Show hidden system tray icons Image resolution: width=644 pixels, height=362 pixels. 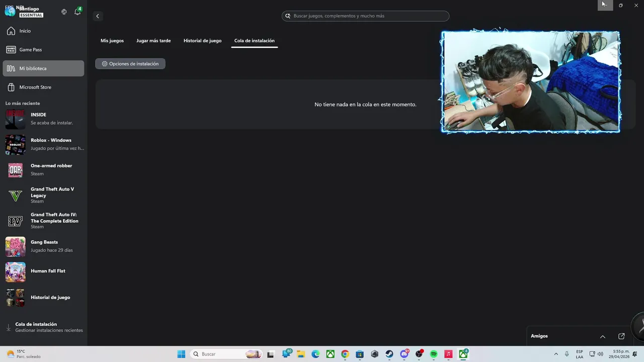(x=556, y=354)
